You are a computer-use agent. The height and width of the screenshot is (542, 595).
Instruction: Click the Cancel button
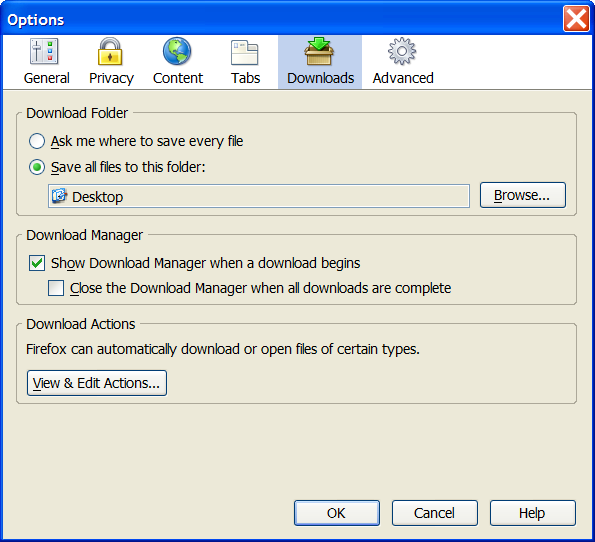[434, 513]
